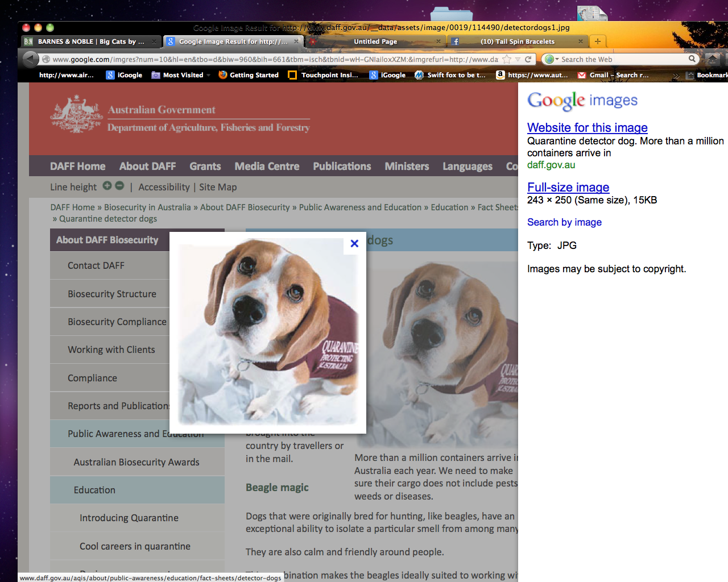The height and width of the screenshot is (582, 728).
Task: Open Introducing Quarantine sidebar item
Action: [x=137, y=518]
